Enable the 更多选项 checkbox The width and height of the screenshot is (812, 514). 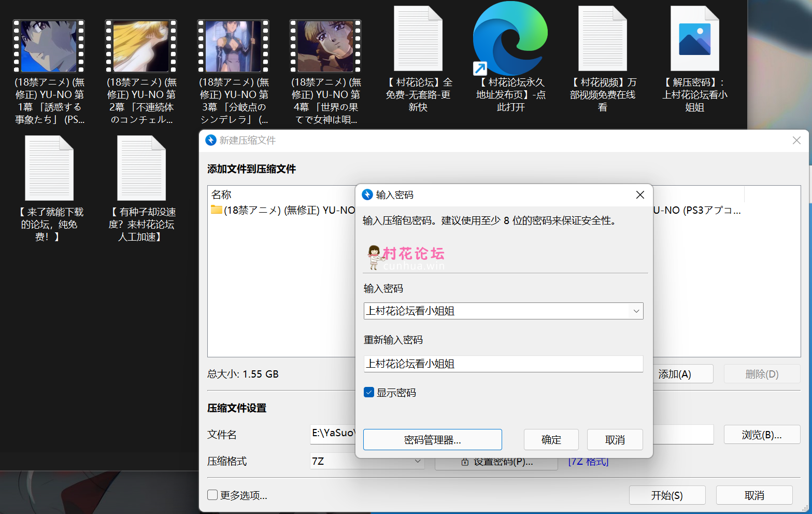coord(212,495)
